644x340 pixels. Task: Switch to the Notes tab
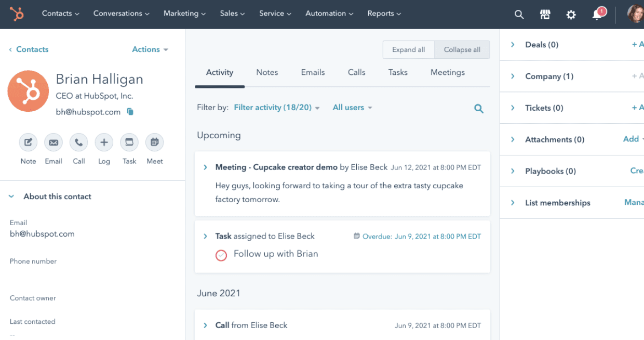tap(267, 73)
